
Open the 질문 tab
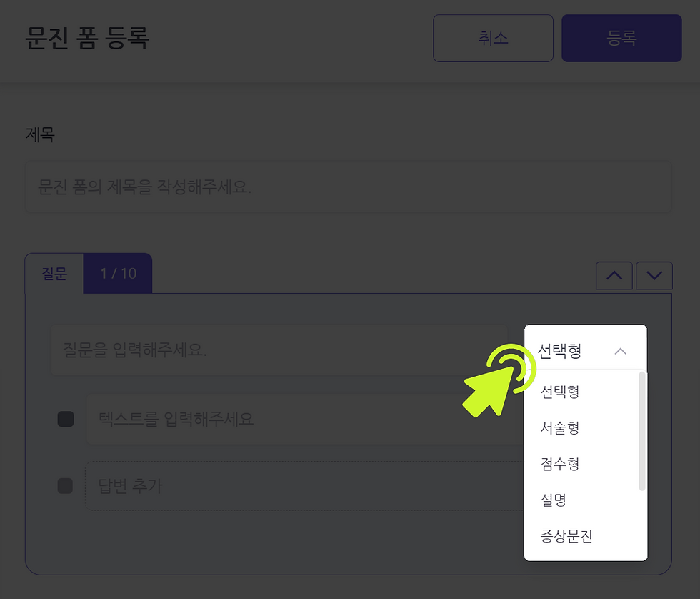[54, 273]
